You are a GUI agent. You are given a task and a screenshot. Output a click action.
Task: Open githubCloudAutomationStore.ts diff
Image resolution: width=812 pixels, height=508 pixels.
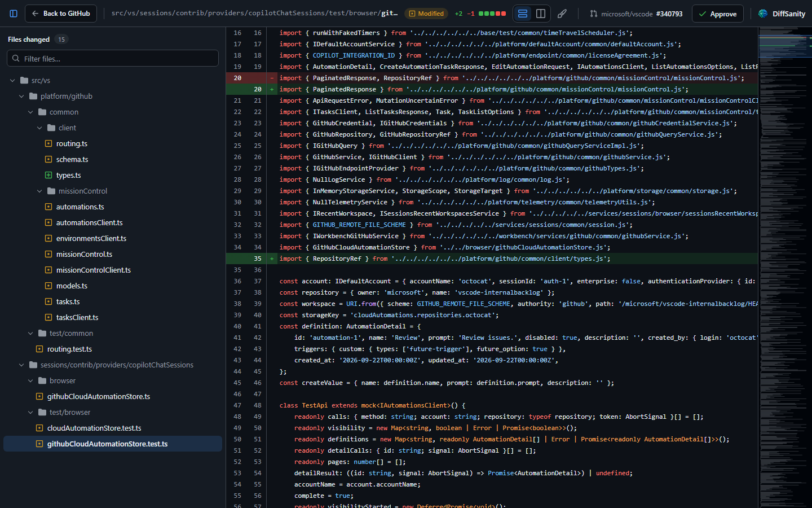point(113,396)
